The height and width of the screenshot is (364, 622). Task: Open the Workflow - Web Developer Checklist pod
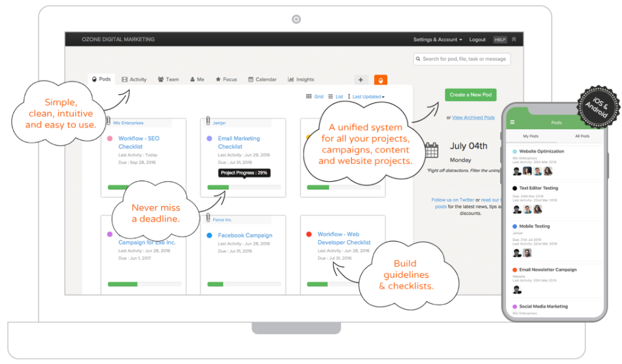pyautogui.click(x=344, y=239)
